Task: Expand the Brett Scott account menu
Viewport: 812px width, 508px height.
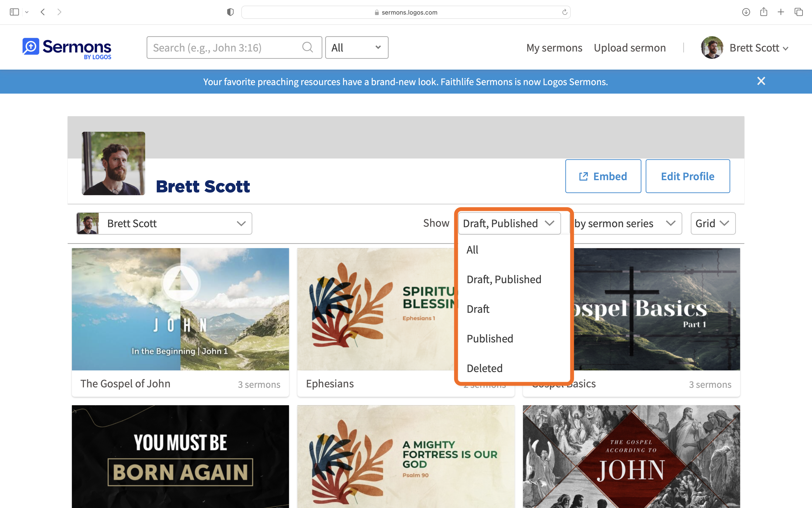Action: [759, 48]
